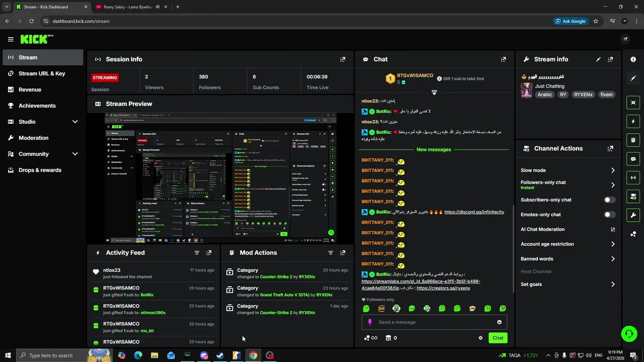Pop out the Activity Feed panel
The image size is (644, 362).
coord(209,253)
